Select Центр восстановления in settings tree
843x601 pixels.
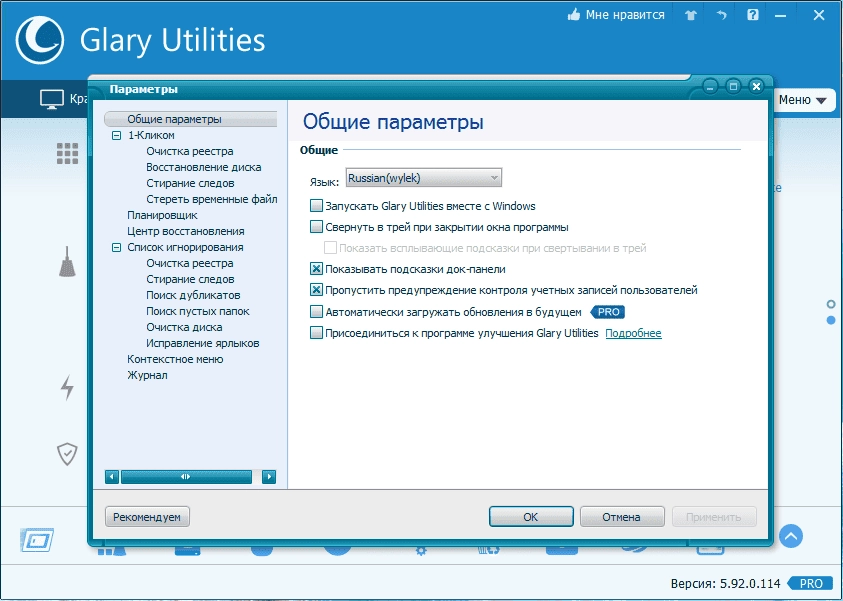pyautogui.click(x=186, y=231)
